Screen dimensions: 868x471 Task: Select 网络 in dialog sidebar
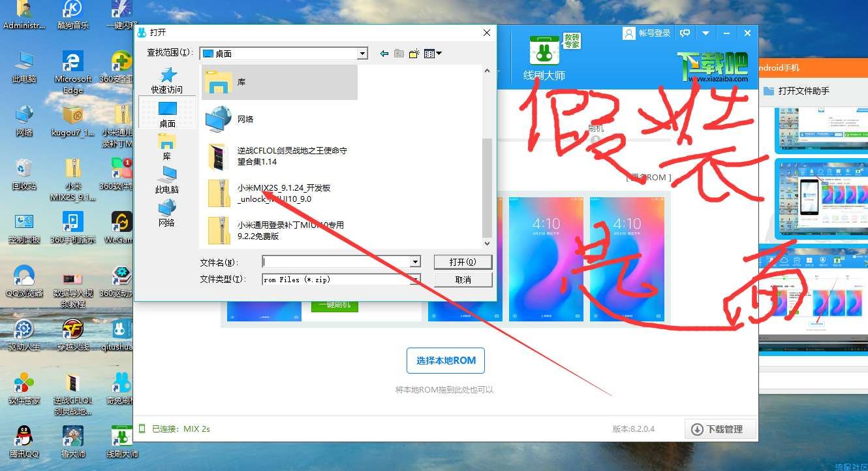[x=167, y=213]
